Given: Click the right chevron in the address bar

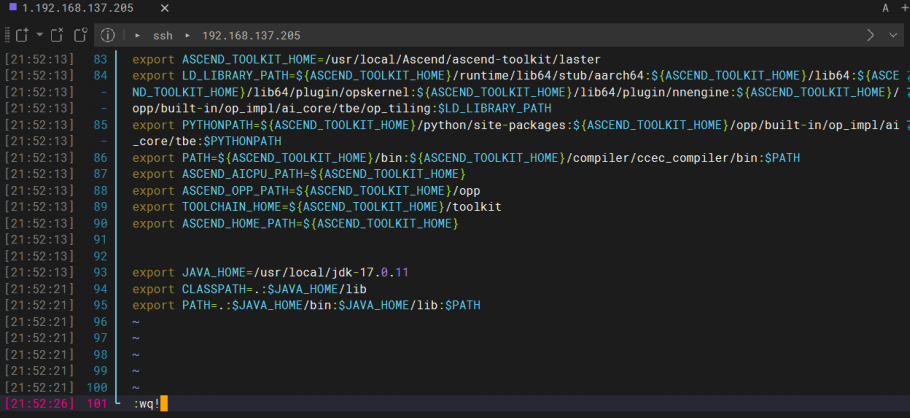Looking at the screenshot, I should (x=870, y=35).
